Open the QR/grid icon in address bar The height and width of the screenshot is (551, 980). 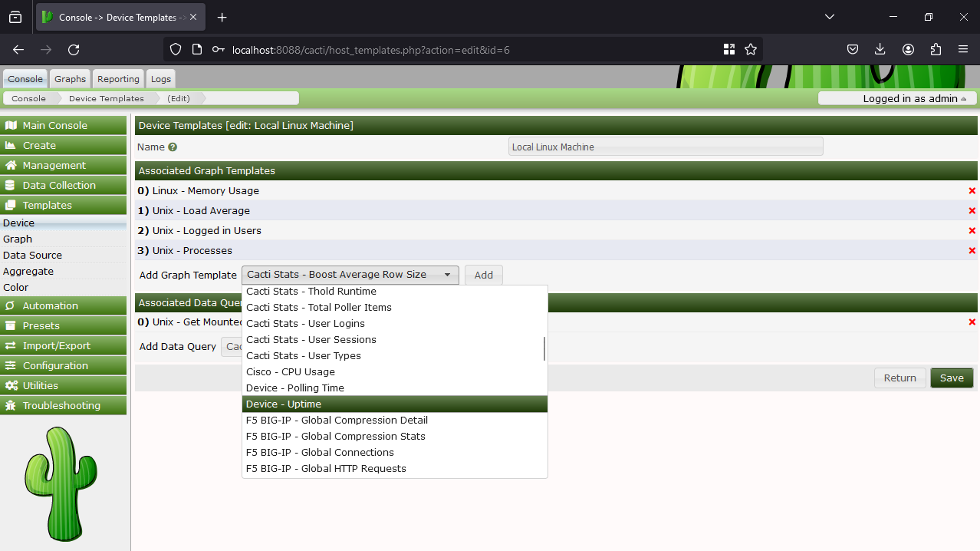729,49
